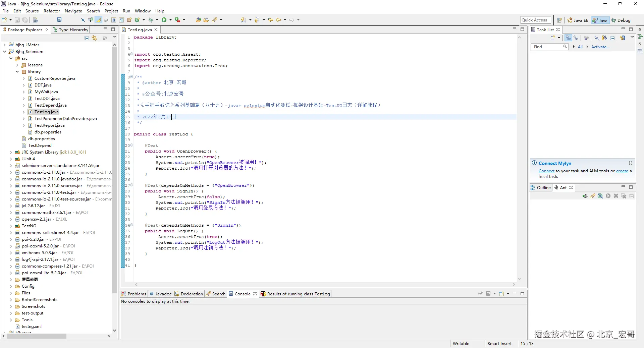Viewport: 644px width, 348px height.
Task: Expand the bjhg_JMeter project
Action: click(x=4, y=45)
